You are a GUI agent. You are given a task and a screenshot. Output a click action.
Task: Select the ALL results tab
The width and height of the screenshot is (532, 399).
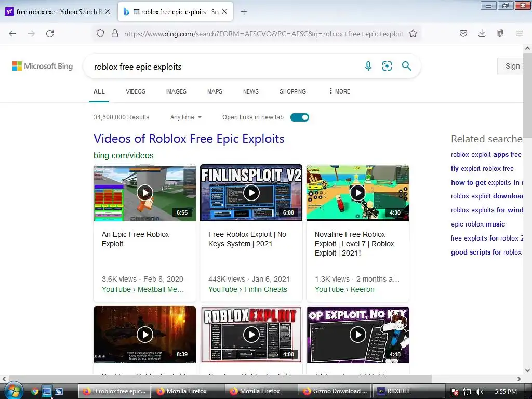click(x=99, y=91)
